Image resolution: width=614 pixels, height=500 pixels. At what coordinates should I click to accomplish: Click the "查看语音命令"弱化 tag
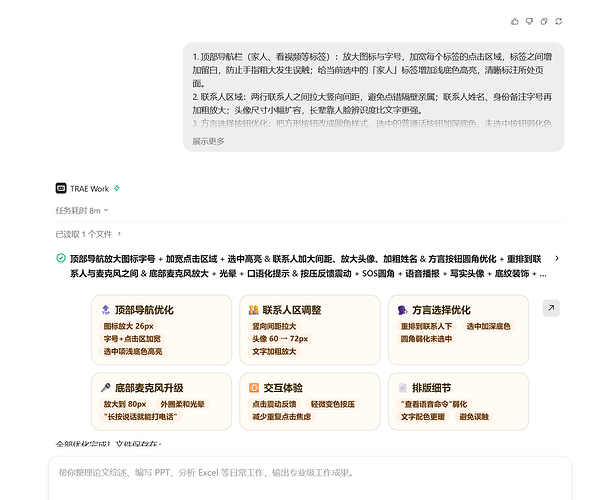coord(434,404)
